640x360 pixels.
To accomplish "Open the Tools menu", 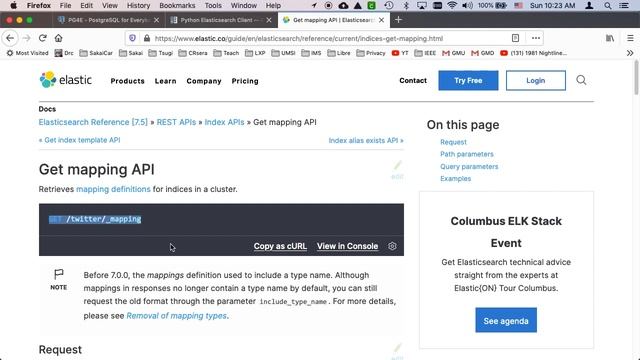I will [x=213, y=5].
